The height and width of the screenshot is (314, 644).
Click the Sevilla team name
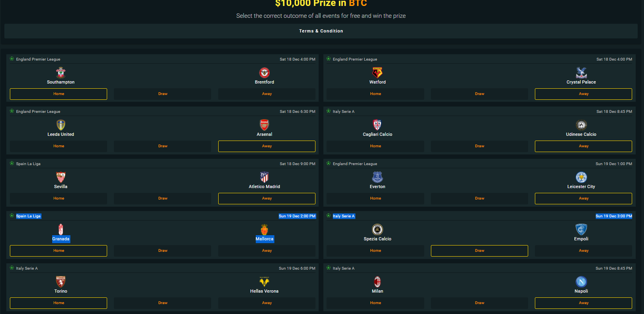click(x=60, y=186)
